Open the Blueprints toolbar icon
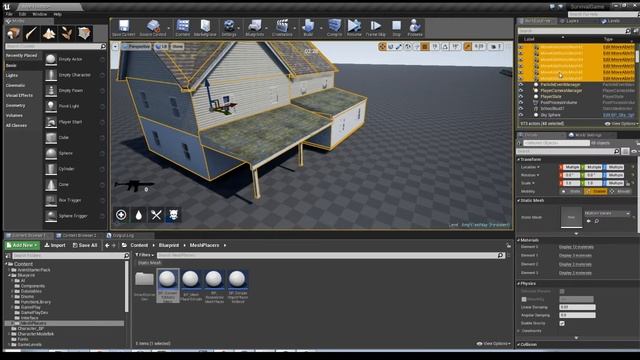Screen dimensions: 640x360 point(255,27)
